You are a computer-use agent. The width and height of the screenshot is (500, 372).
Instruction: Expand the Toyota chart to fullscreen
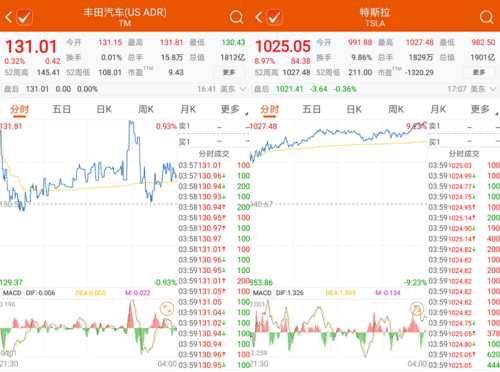pos(167,309)
